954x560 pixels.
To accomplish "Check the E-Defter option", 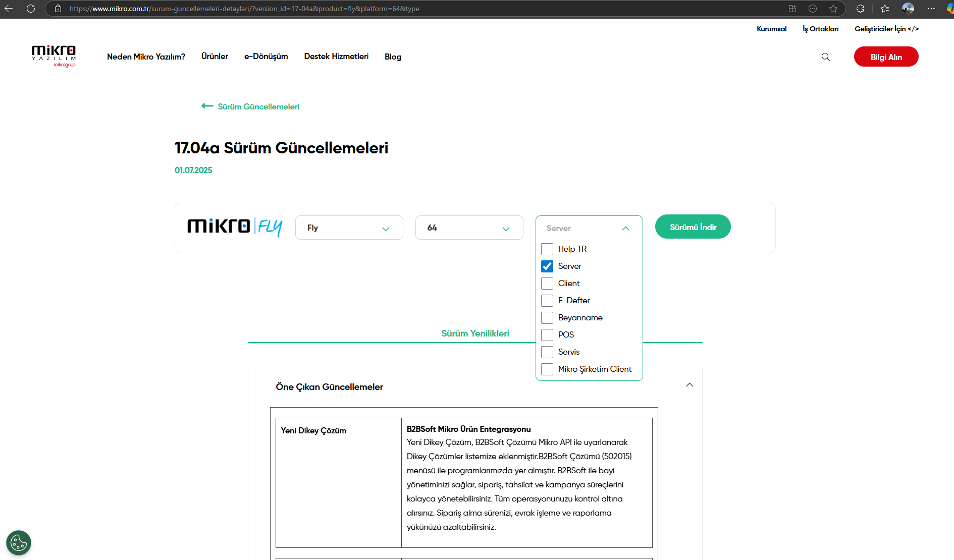I will [x=547, y=301].
